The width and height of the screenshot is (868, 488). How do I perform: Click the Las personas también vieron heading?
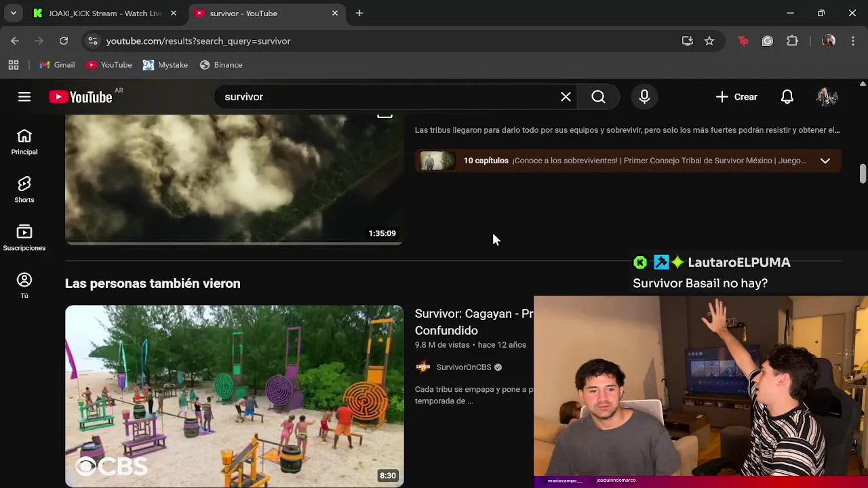pos(153,283)
